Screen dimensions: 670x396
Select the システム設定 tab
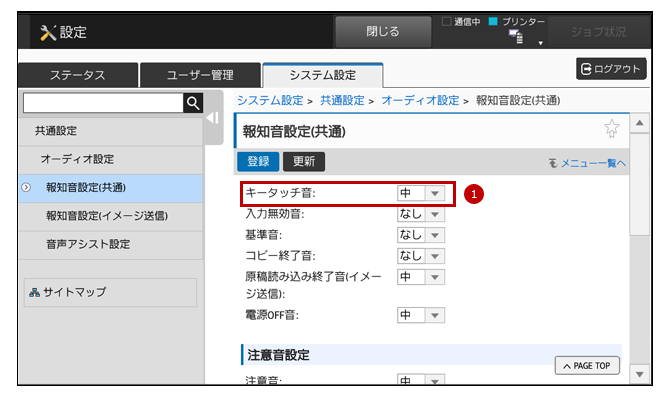pos(323,75)
